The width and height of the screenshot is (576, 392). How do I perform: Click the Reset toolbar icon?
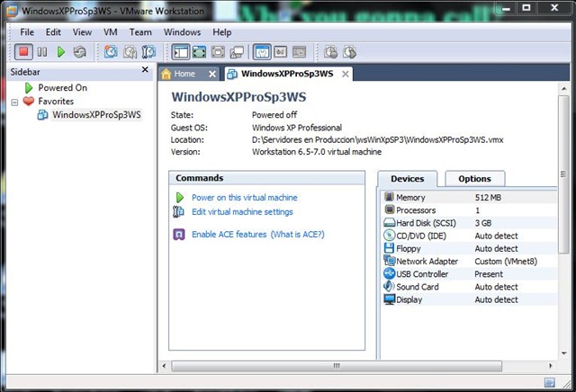(x=80, y=52)
